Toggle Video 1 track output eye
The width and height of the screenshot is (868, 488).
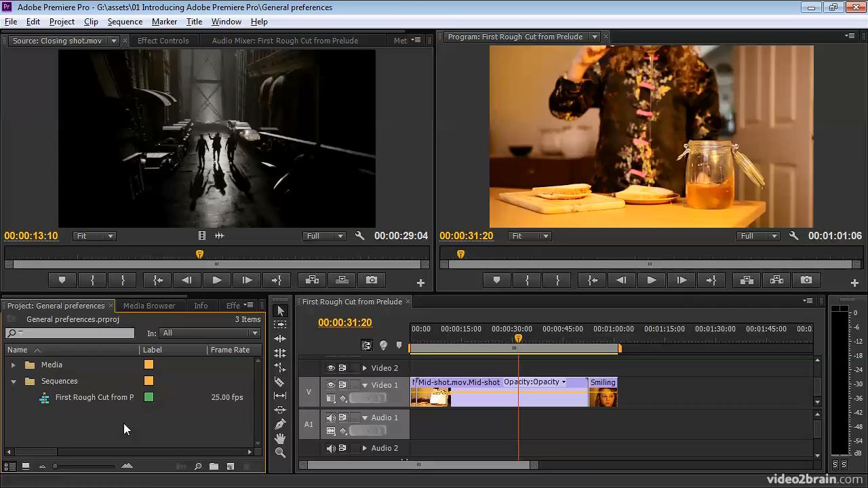[331, 385]
